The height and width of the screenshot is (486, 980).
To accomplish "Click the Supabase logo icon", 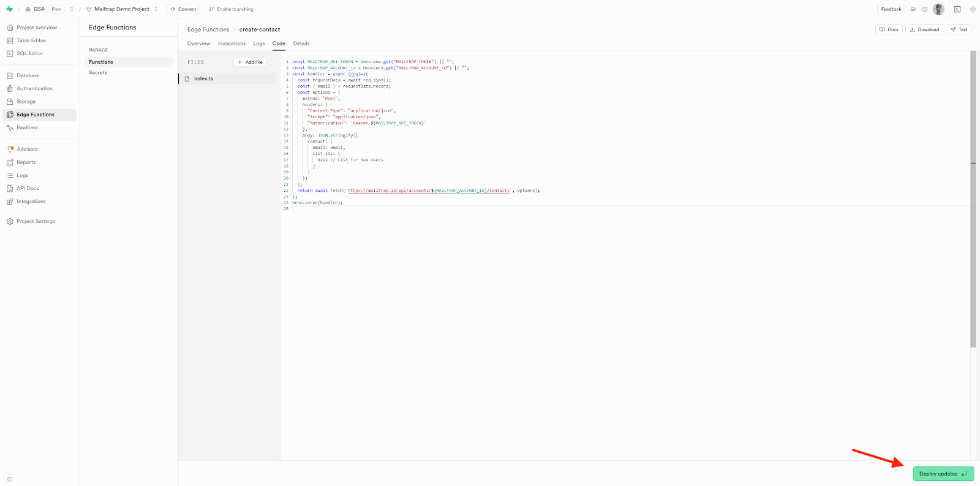I will click(9, 9).
